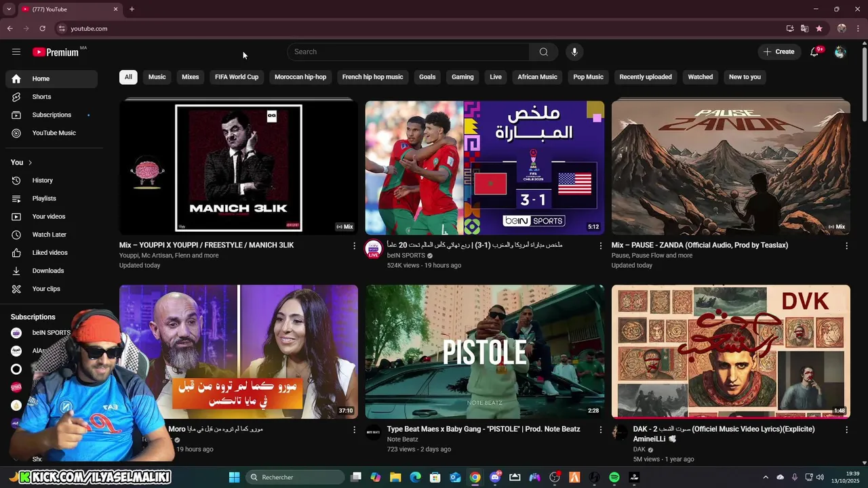Image resolution: width=868 pixels, height=488 pixels.
Task: Reload the page with the refresh button
Action: pyautogui.click(x=42, y=28)
